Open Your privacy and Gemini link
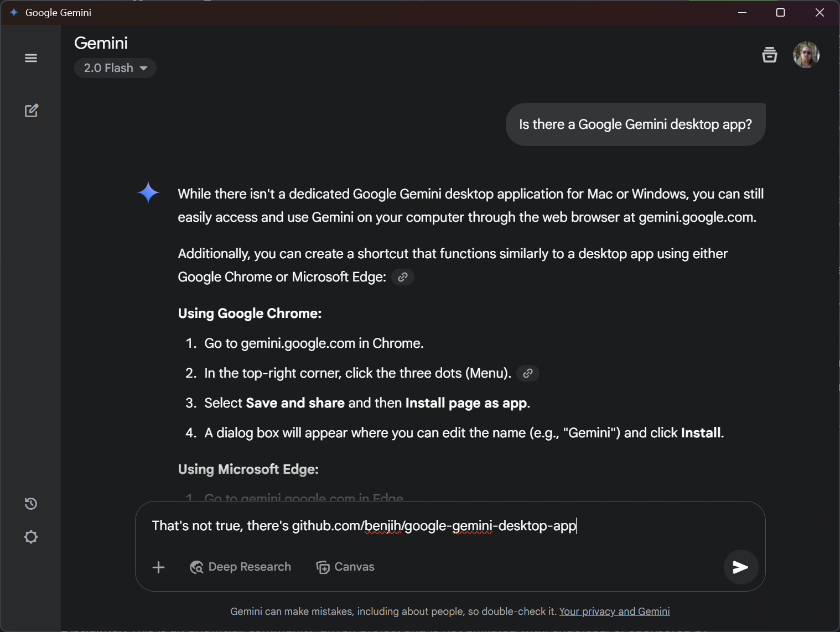This screenshot has width=840, height=632. [x=614, y=612]
